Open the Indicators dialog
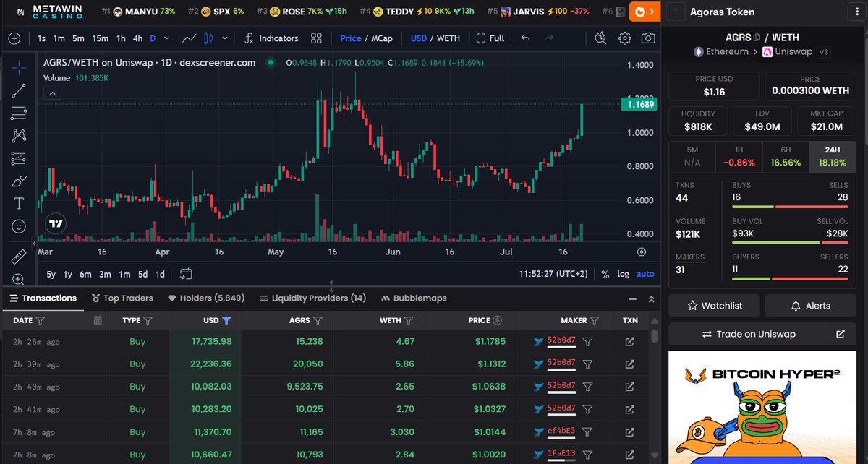 coord(271,38)
